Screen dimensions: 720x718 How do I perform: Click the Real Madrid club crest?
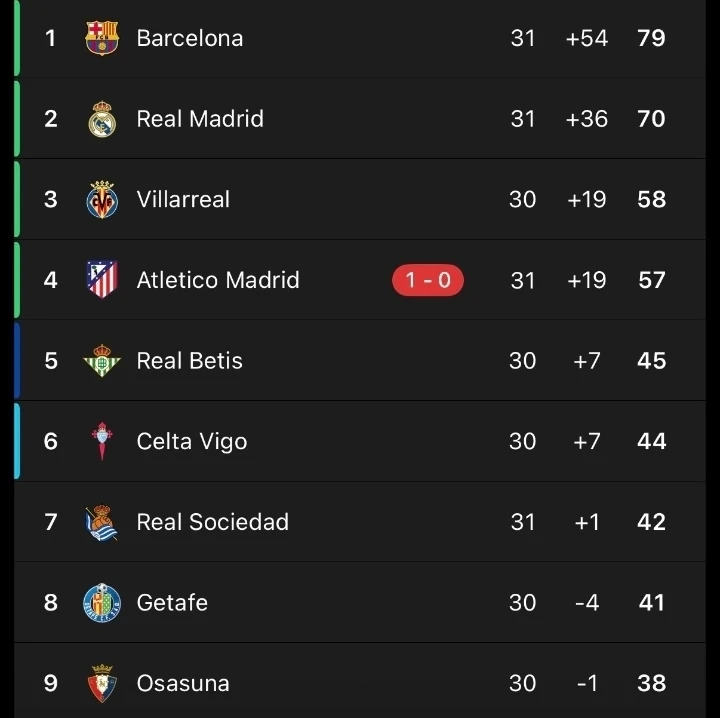[x=102, y=119]
